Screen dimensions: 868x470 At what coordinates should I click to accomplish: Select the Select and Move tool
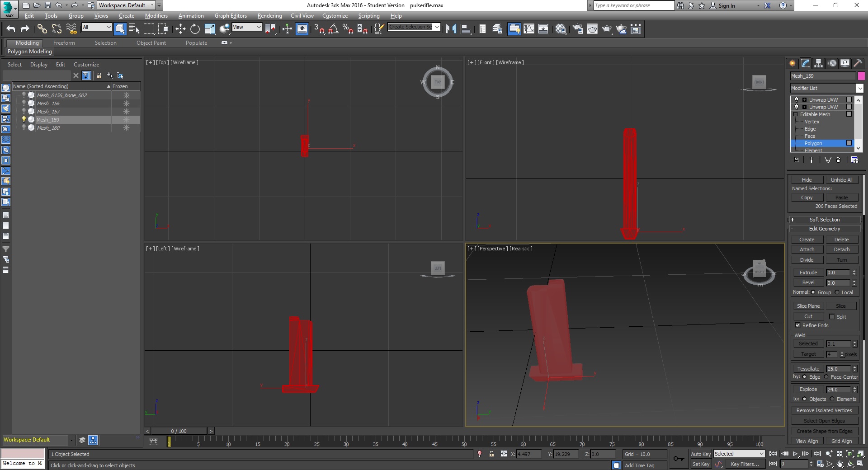180,28
